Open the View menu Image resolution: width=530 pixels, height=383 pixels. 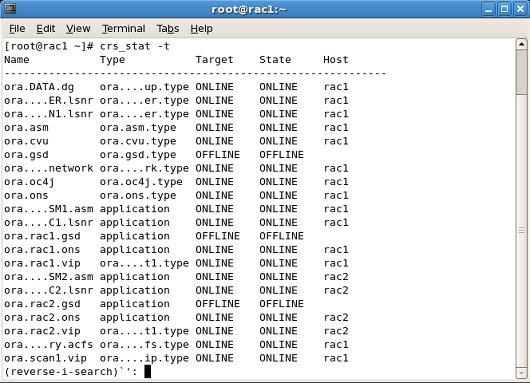(x=78, y=29)
